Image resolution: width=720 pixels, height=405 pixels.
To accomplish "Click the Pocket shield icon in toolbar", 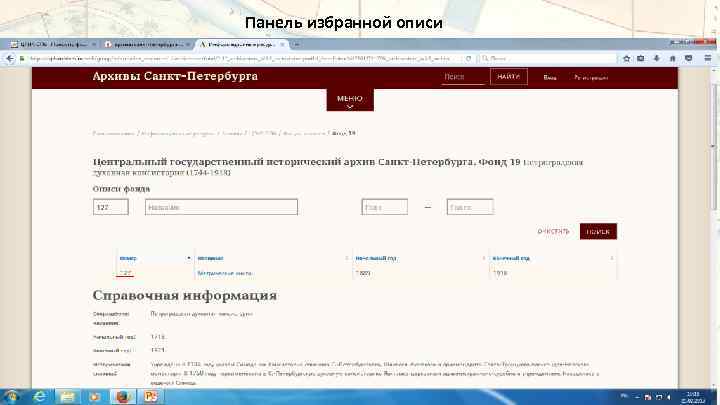I will point(688,58).
